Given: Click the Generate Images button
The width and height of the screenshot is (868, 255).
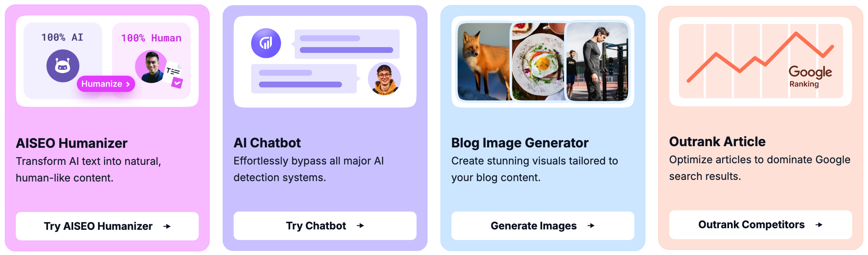Looking at the screenshot, I should coord(543,226).
